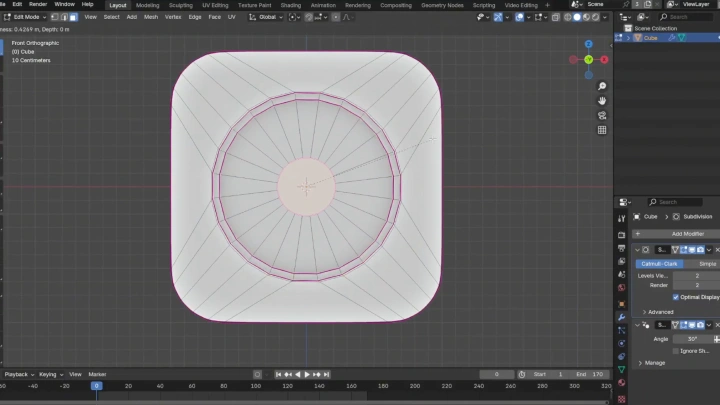Toggle camera view with the camera icon
Viewport: 720px width, 405px height.
602,115
